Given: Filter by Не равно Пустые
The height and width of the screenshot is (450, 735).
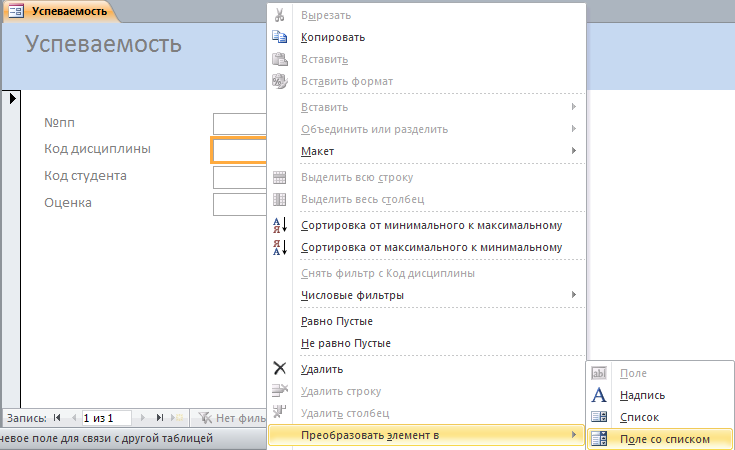Looking at the screenshot, I should [x=427, y=343].
